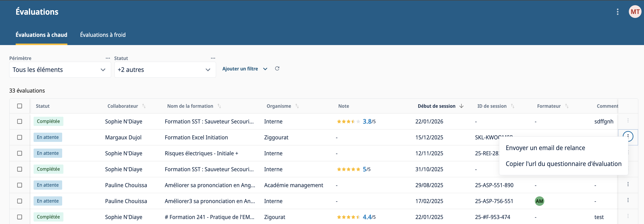The image size is (644, 224).
Task: Click the AM trainer avatar badge
Action: coord(539,201)
